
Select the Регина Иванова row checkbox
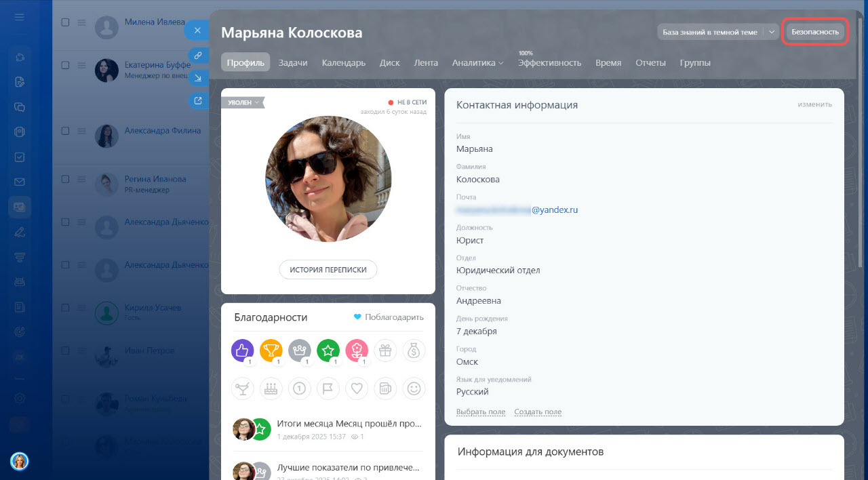pos(66,179)
